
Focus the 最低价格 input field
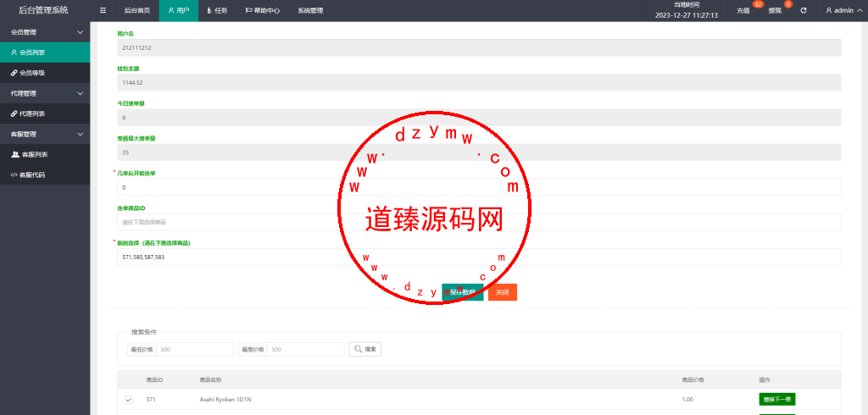point(195,349)
